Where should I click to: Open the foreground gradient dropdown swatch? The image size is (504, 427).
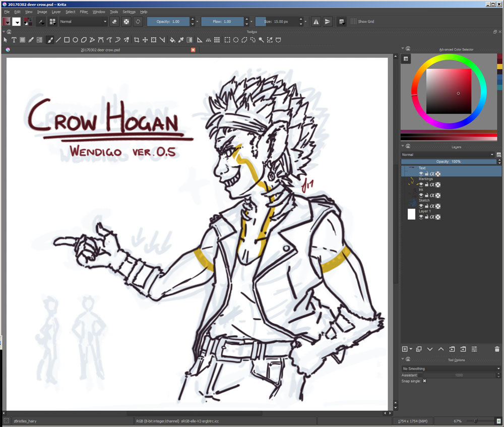[x=7, y=22]
